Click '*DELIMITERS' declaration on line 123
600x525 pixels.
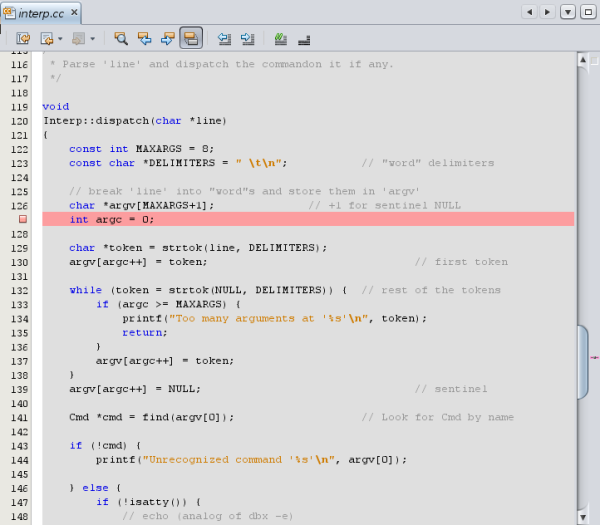point(179,163)
